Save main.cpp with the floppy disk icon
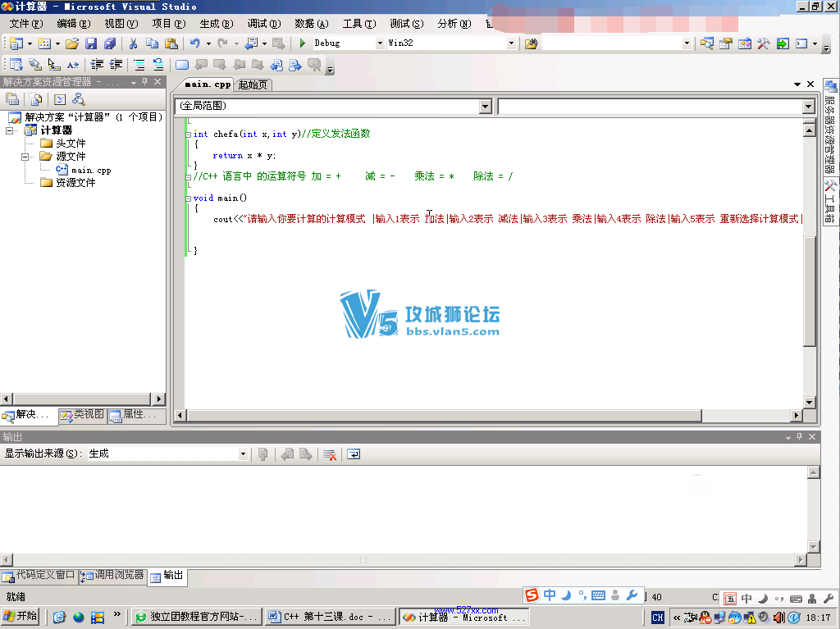Screen dimensions: 840x629 [x=91, y=43]
